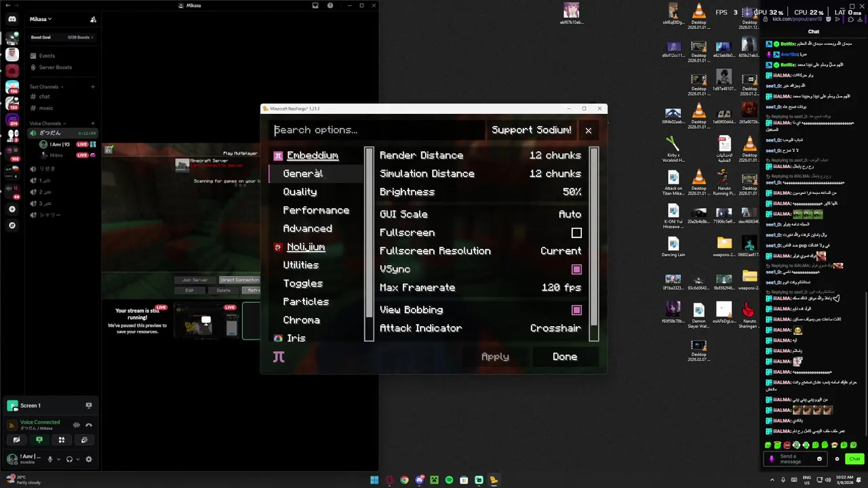Click invite people icon beside Mikasa
The image size is (868, 488).
point(93,20)
